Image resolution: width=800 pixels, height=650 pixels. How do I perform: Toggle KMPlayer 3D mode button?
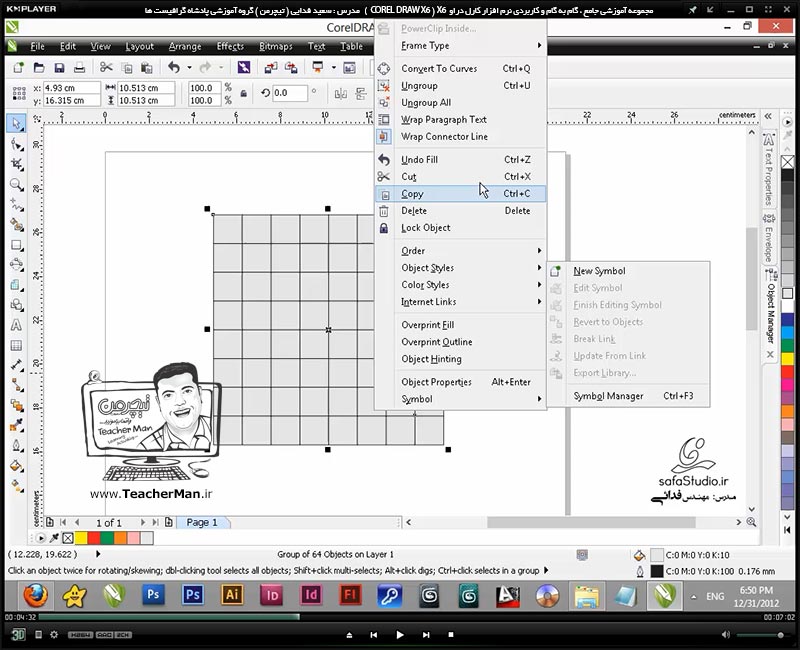tap(18, 635)
